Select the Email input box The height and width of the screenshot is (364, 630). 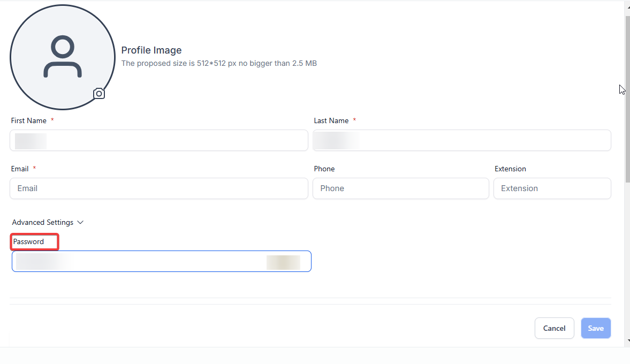pyautogui.click(x=159, y=188)
